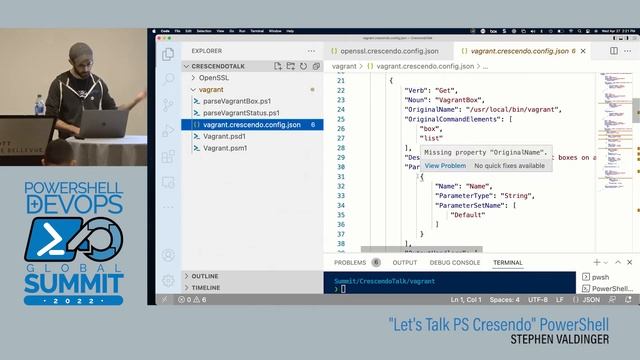Add a new terminal with the plus icon
The height and width of the screenshot is (360, 640).
(597, 262)
